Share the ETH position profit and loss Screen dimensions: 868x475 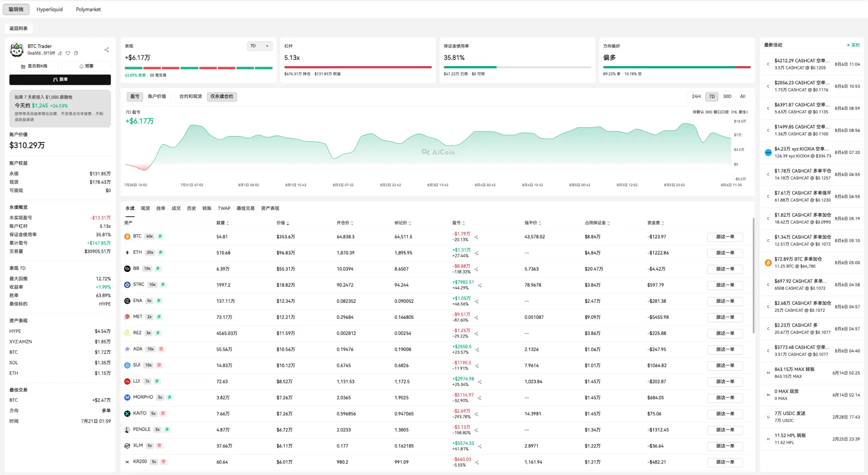click(476, 253)
